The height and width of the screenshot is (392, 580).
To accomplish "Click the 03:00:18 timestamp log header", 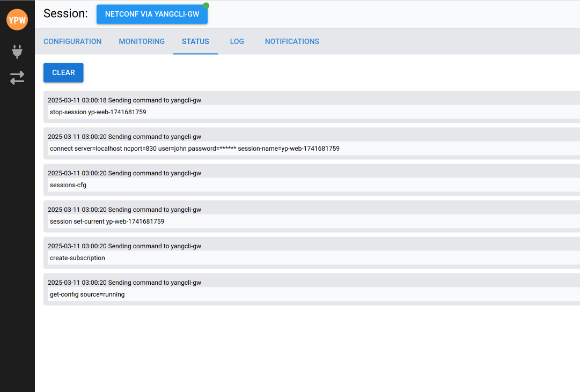I will click(x=124, y=100).
